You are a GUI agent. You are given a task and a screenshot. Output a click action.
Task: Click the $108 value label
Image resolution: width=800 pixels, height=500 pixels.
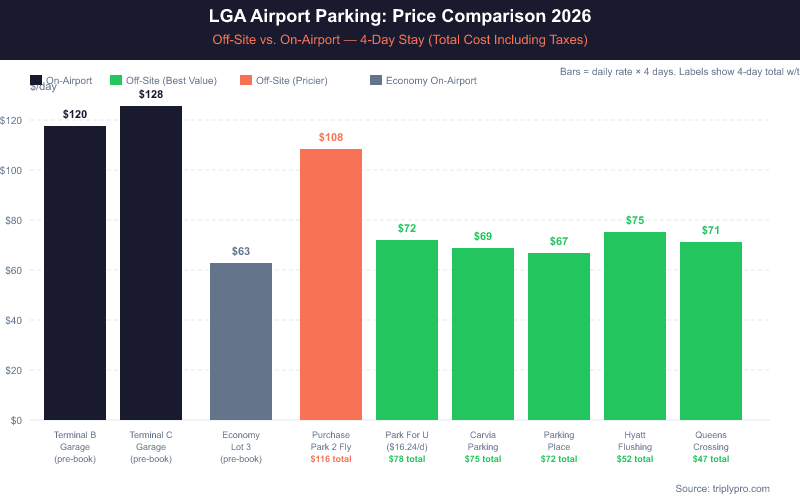coord(331,137)
